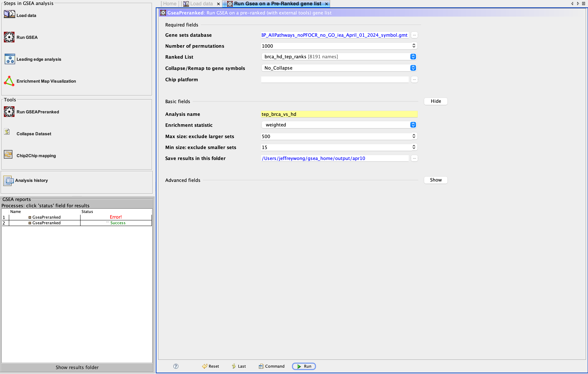Select Analysis history label
Image resolution: width=588 pixels, height=374 pixels.
31,180
